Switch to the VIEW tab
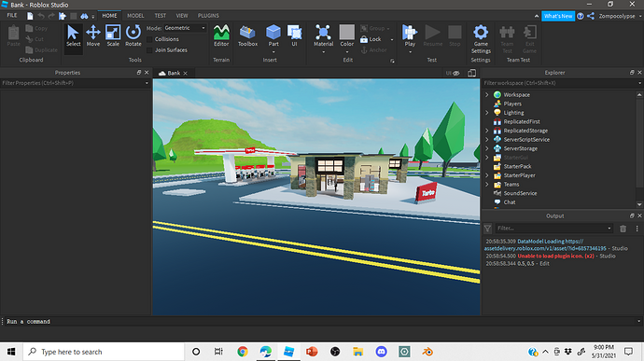 click(182, 16)
